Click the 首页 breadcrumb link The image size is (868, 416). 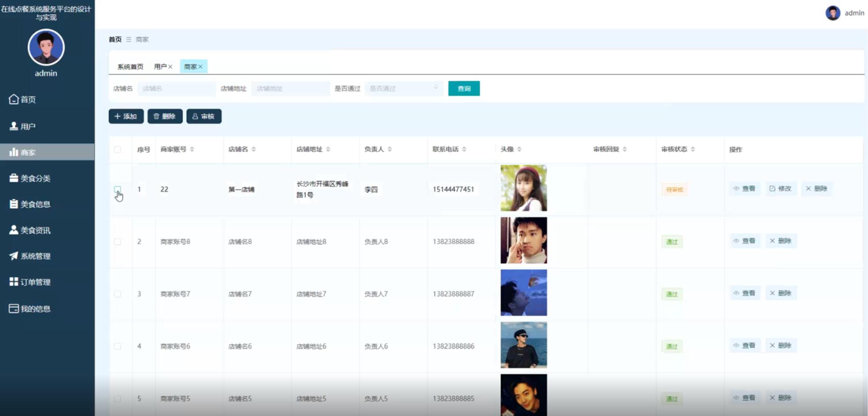pos(115,39)
